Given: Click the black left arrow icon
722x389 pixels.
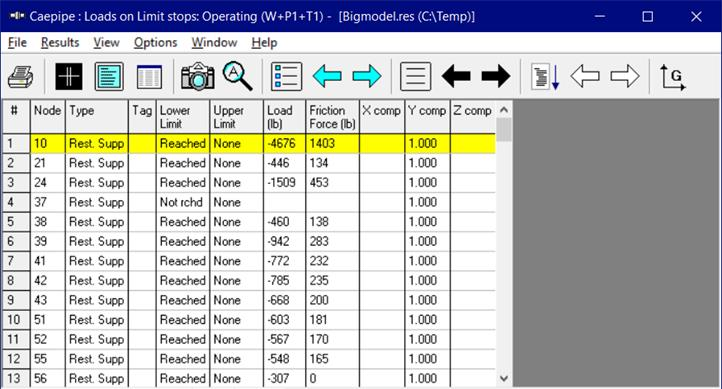Looking at the screenshot, I should point(456,76).
